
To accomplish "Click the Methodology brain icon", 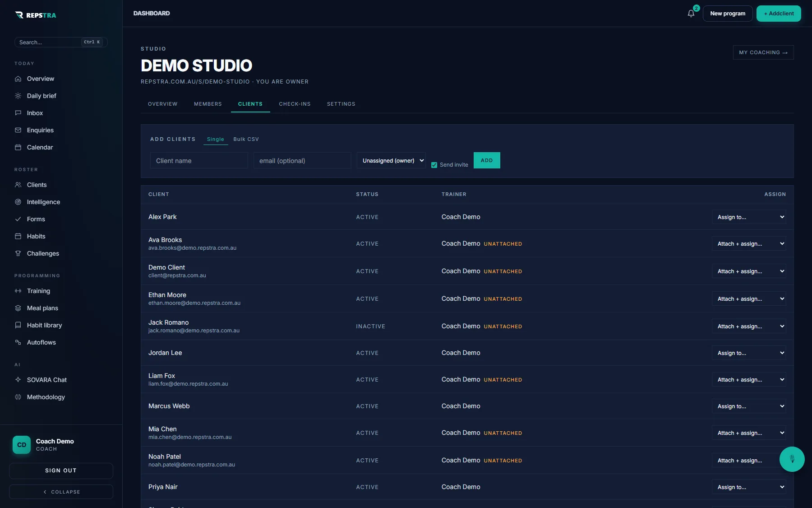I will tap(18, 397).
